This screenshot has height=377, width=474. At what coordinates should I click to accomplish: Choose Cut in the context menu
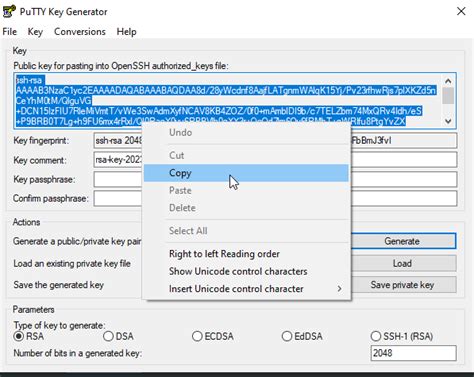click(x=246, y=155)
